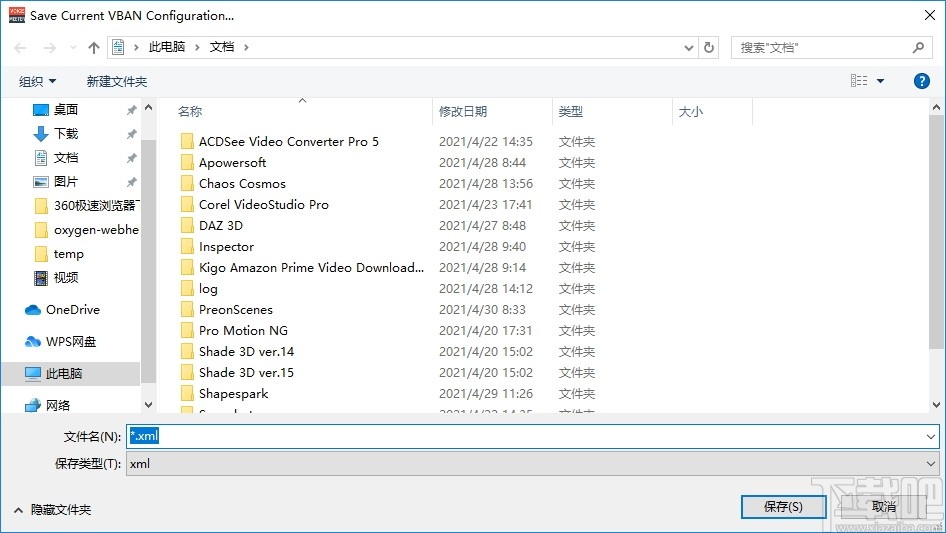The width and height of the screenshot is (946, 533).
Task: Select 文档 in the navigation pane
Action: tap(66, 158)
